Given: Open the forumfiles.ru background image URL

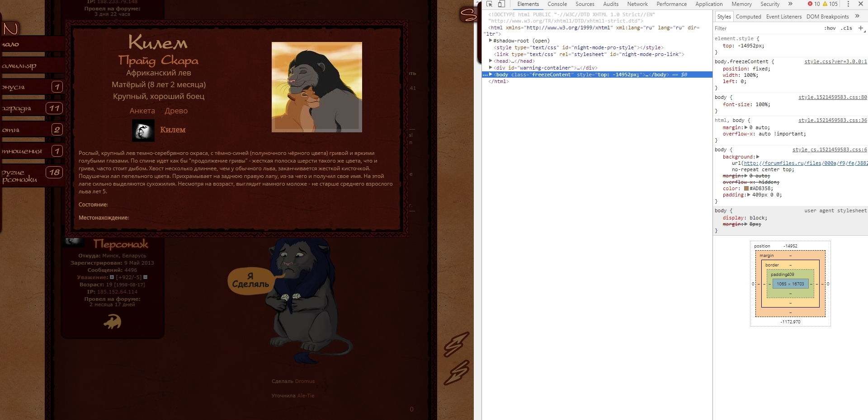Looking at the screenshot, I should pyautogui.click(x=806, y=163).
